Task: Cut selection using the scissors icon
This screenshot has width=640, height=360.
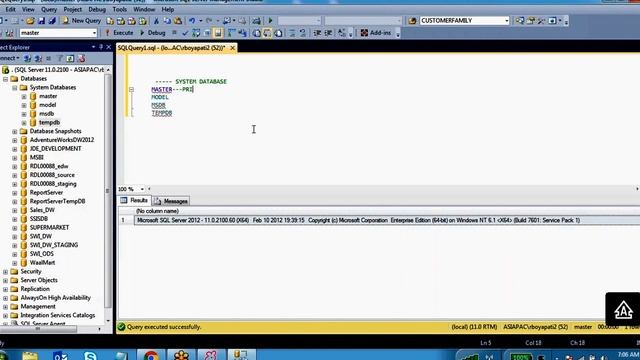Action: (x=156, y=21)
